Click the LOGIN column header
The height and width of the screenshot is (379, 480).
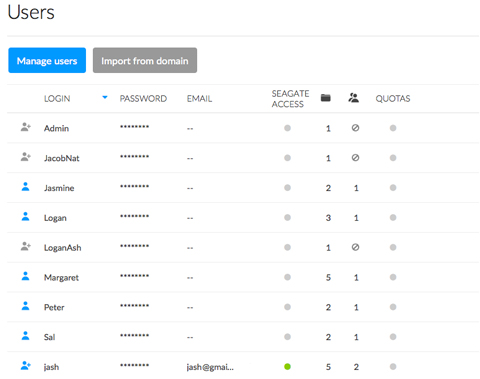57,99
